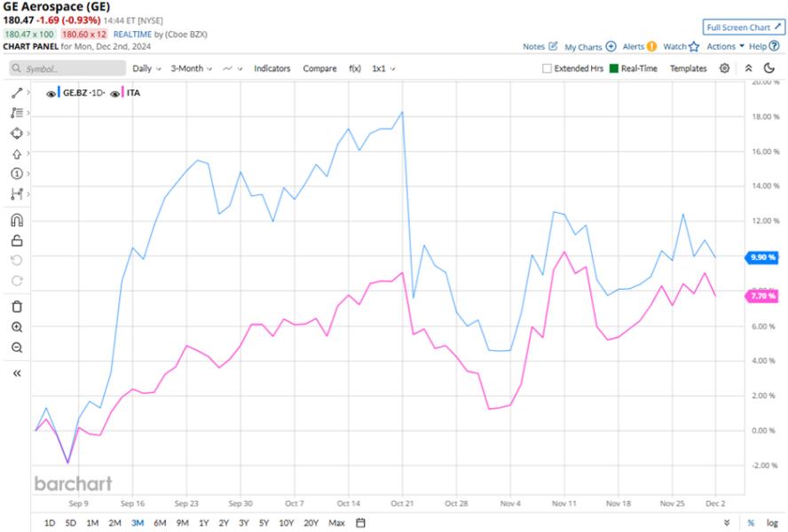Screen dimensions: 788x532
Task: Toggle the drawing lock padlock
Action: point(17,240)
